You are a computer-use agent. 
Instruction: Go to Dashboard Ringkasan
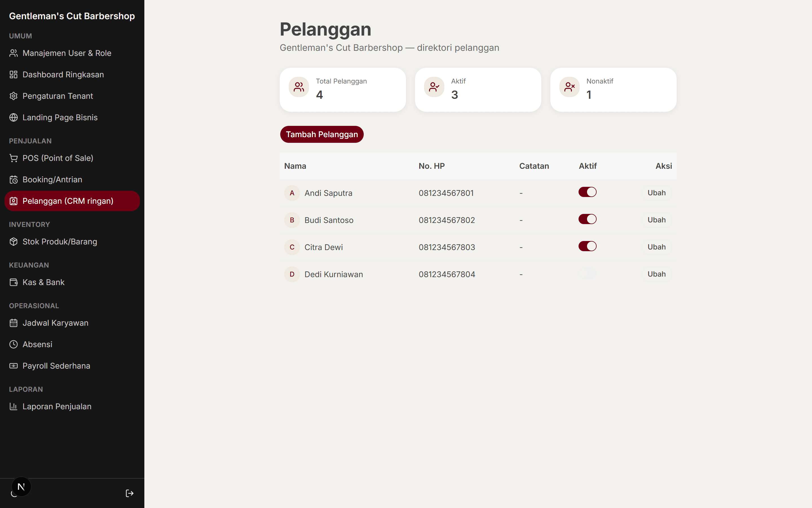tap(72, 75)
